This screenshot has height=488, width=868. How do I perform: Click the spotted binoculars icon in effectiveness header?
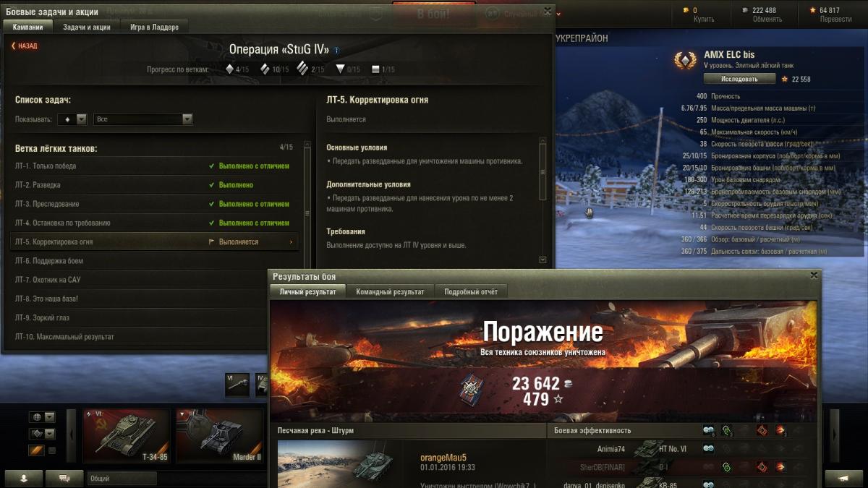tap(709, 430)
